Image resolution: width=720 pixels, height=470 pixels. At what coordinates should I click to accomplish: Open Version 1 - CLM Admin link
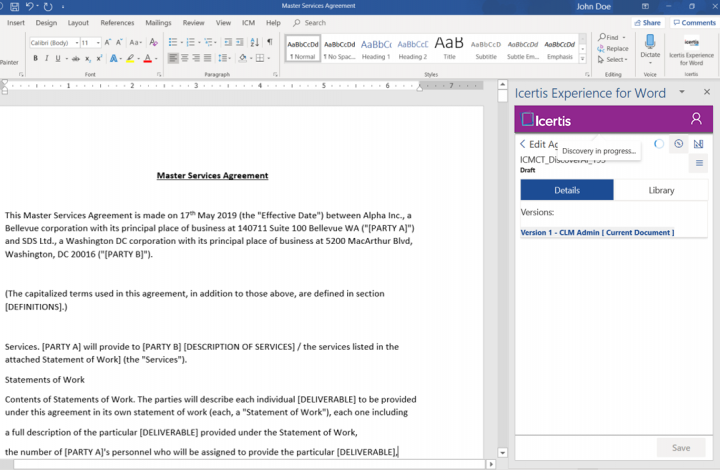coord(597,232)
